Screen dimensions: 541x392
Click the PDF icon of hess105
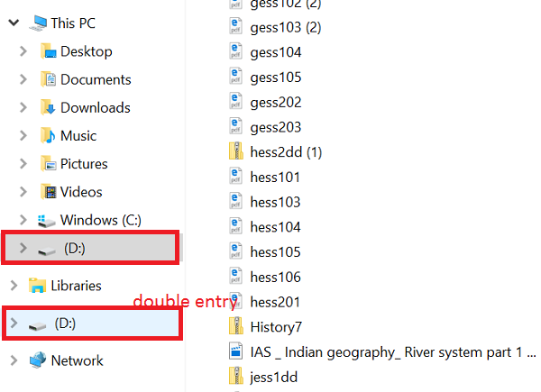click(x=235, y=251)
